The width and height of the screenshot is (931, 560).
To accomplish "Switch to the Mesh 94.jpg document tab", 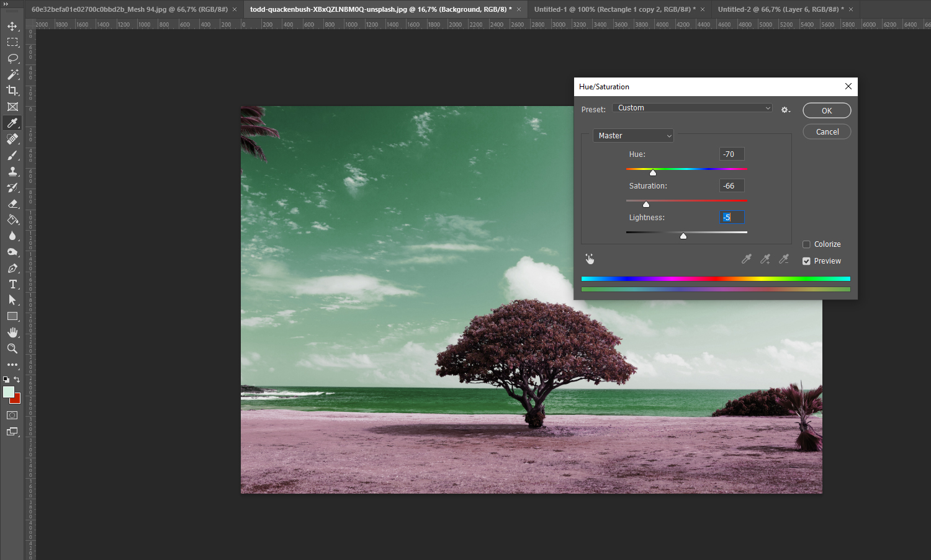I will pyautogui.click(x=130, y=9).
